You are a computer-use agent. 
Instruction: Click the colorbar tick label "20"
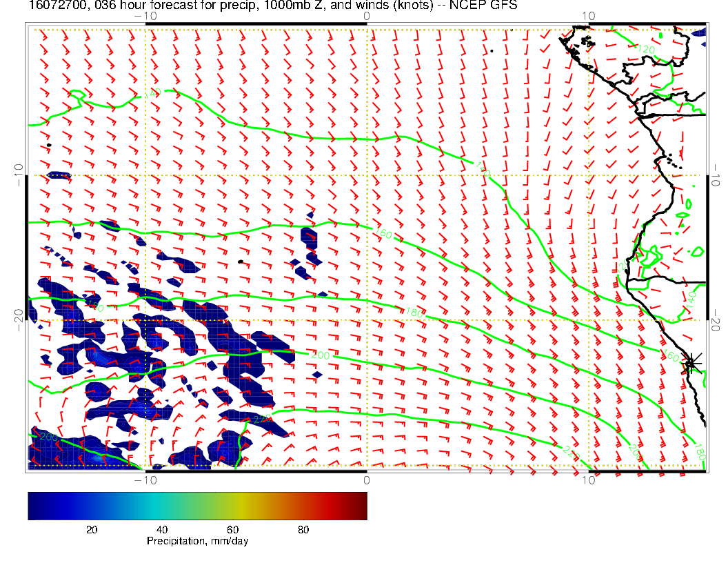[x=92, y=530]
